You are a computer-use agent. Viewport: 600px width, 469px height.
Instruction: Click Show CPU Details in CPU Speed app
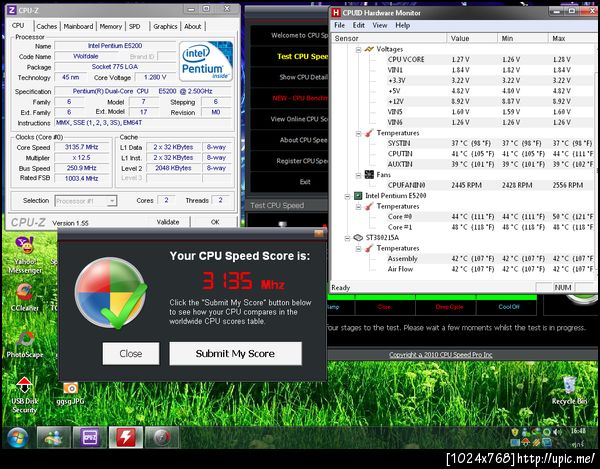[290, 77]
